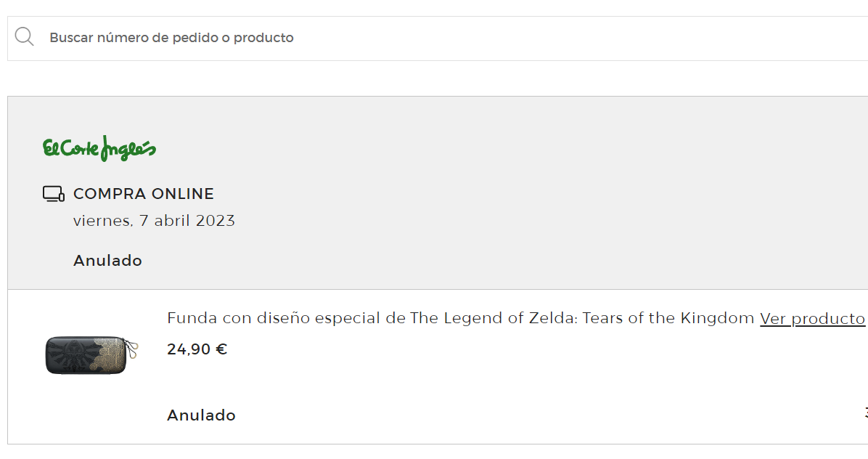Click the 24,90 € product price
Image resolution: width=868 pixels, height=459 pixels.
pyautogui.click(x=197, y=349)
